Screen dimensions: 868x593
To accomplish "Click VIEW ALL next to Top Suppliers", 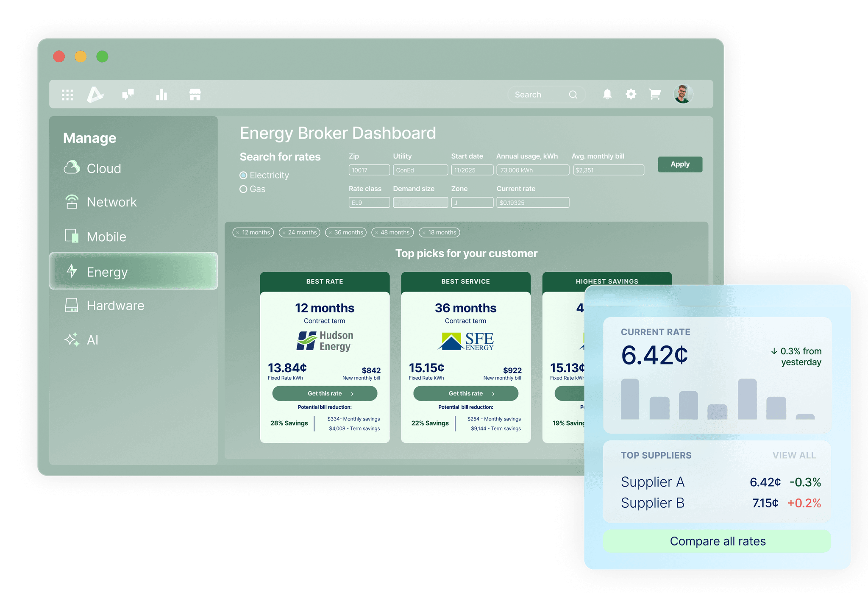I will click(x=794, y=455).
